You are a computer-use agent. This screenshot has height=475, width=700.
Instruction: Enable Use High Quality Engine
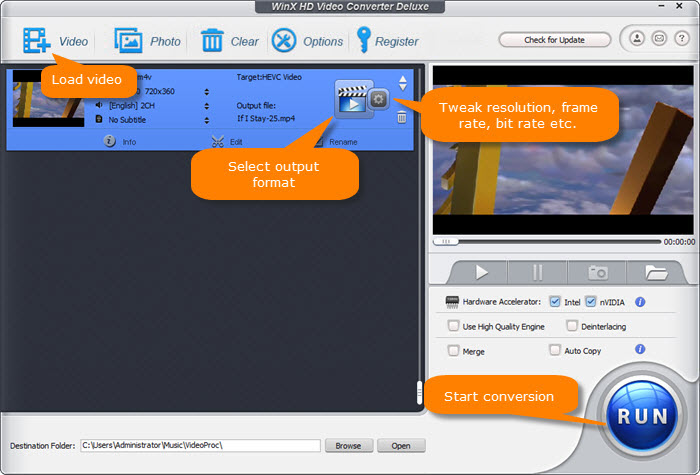tap(454, 325)
